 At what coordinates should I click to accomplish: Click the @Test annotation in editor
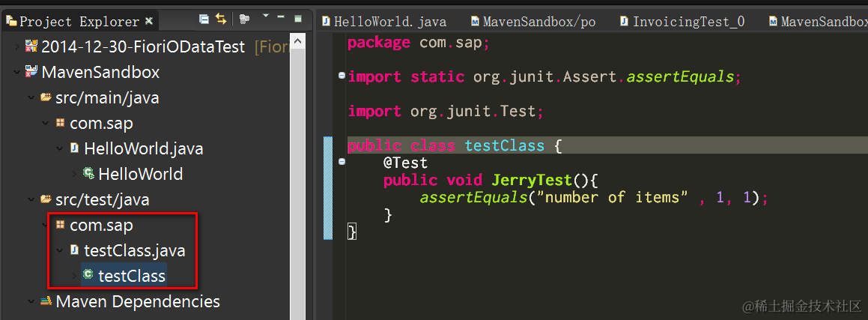(x=405, y=163)
